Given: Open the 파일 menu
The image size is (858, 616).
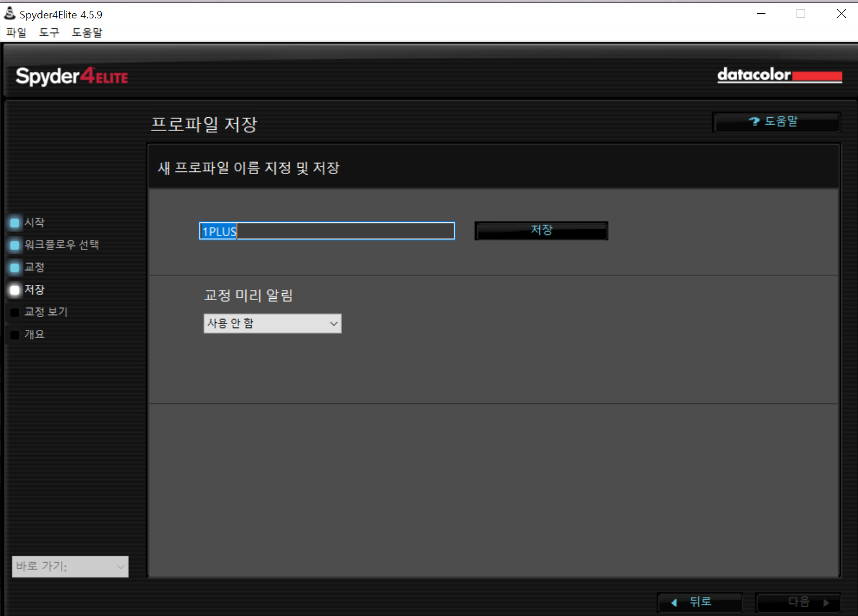Looking at the screenshot, I should tap(16, 33).
